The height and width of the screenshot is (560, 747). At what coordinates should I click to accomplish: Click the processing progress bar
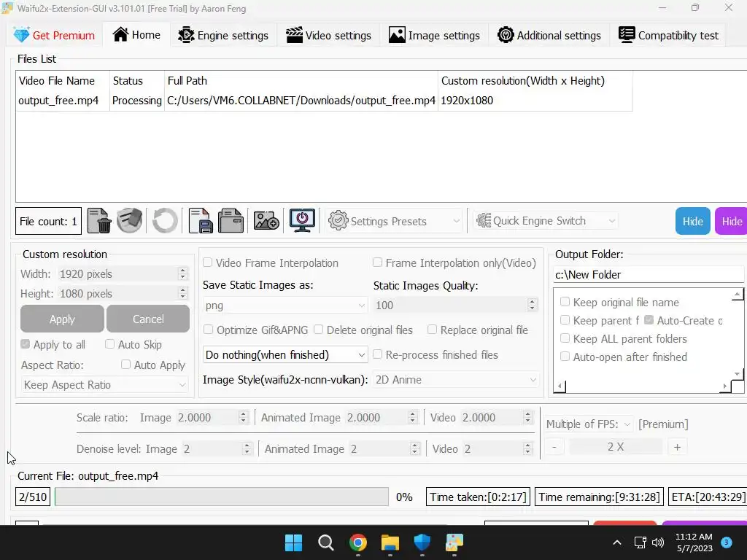(x=222, y=497)
